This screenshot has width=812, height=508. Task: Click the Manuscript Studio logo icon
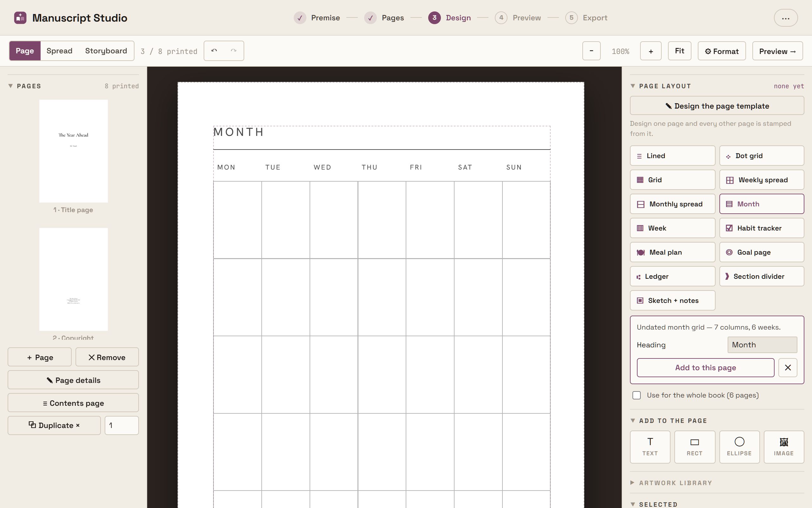point(20,18)
